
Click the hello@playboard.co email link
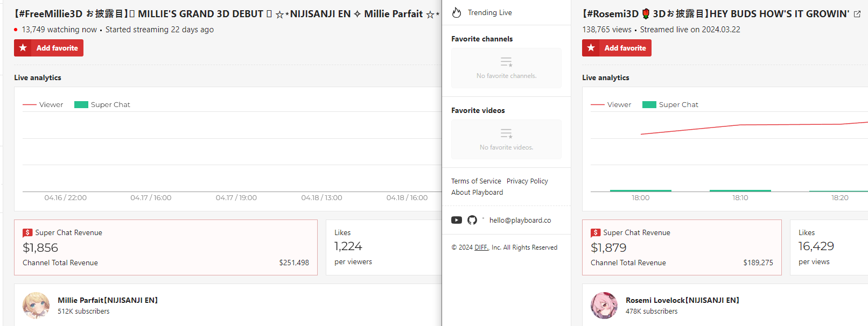[x=520, y=220]
